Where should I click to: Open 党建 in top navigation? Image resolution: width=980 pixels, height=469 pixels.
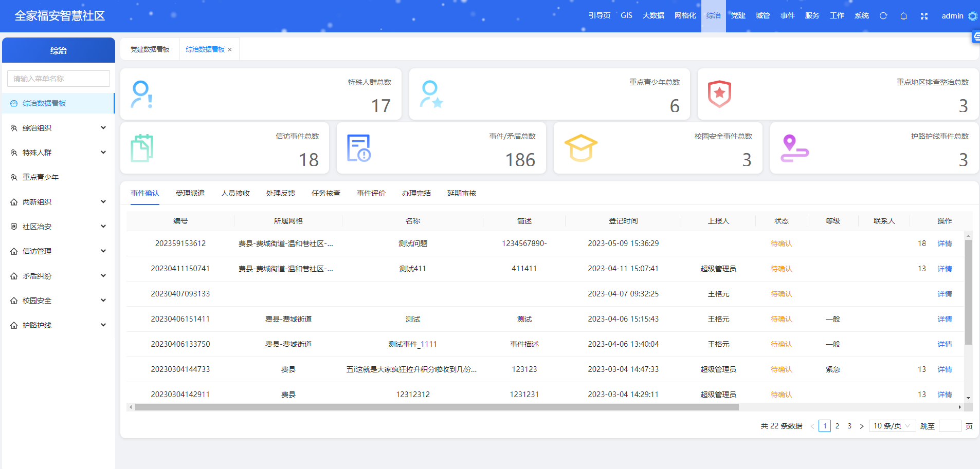(x=738, y=15)
